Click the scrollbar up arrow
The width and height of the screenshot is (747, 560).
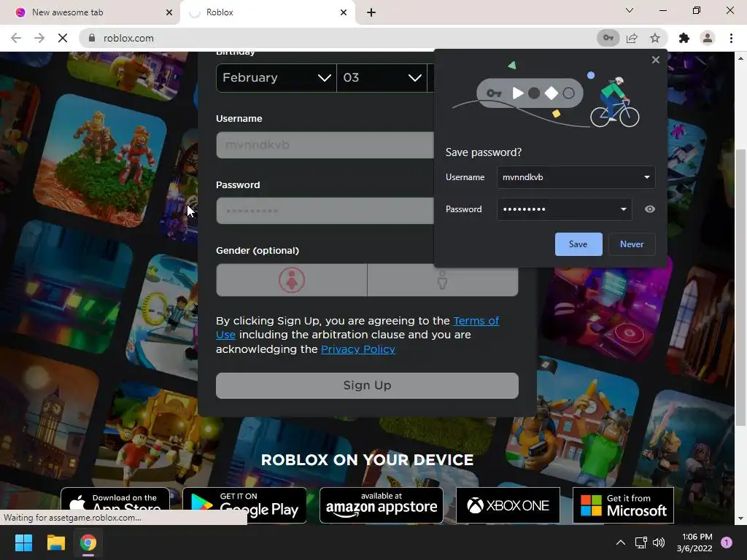(740, 58)
